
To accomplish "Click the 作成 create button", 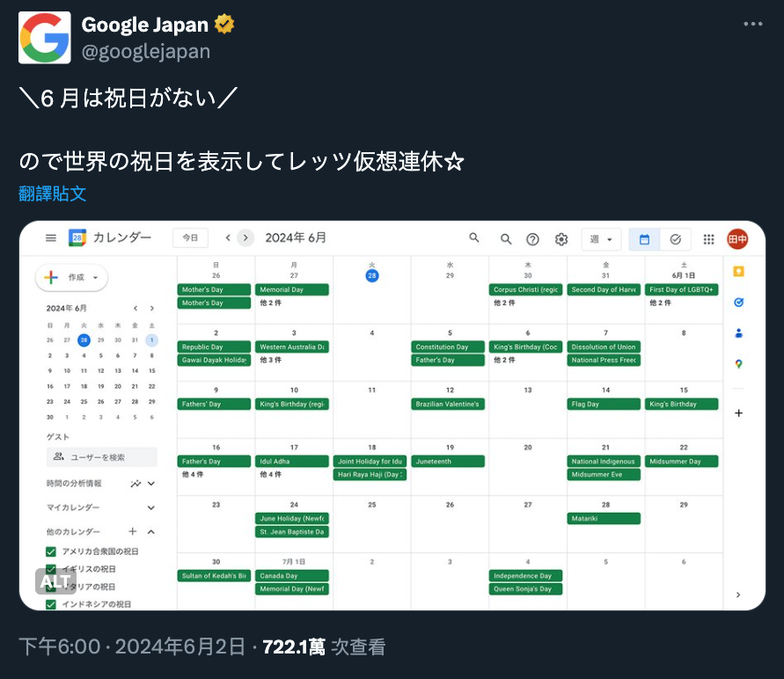I will pos(72,277).
